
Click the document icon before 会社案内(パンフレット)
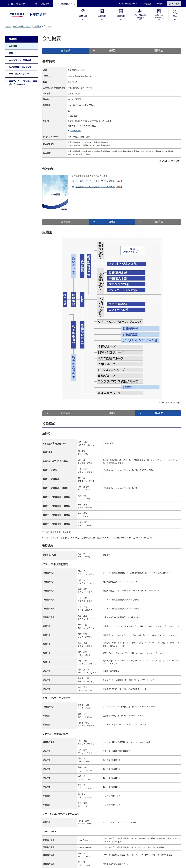[x=73, y=186]
